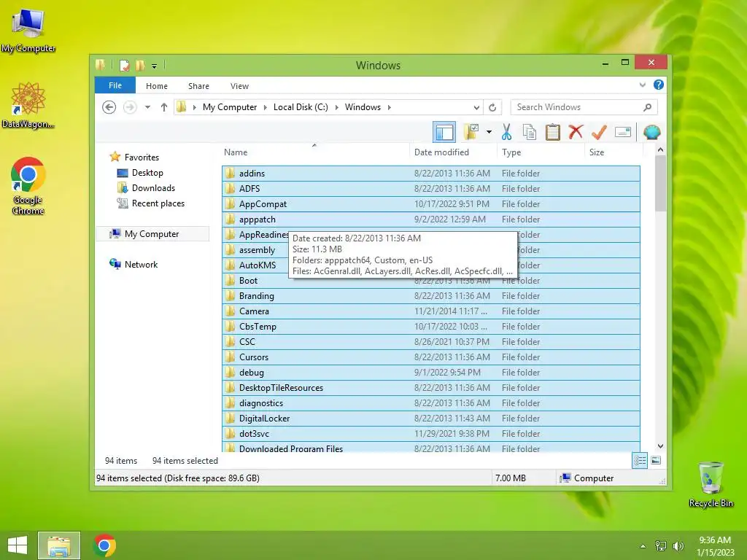
Task: Switch to the Home ribbon tab
Action: click(x=157, y=86)
